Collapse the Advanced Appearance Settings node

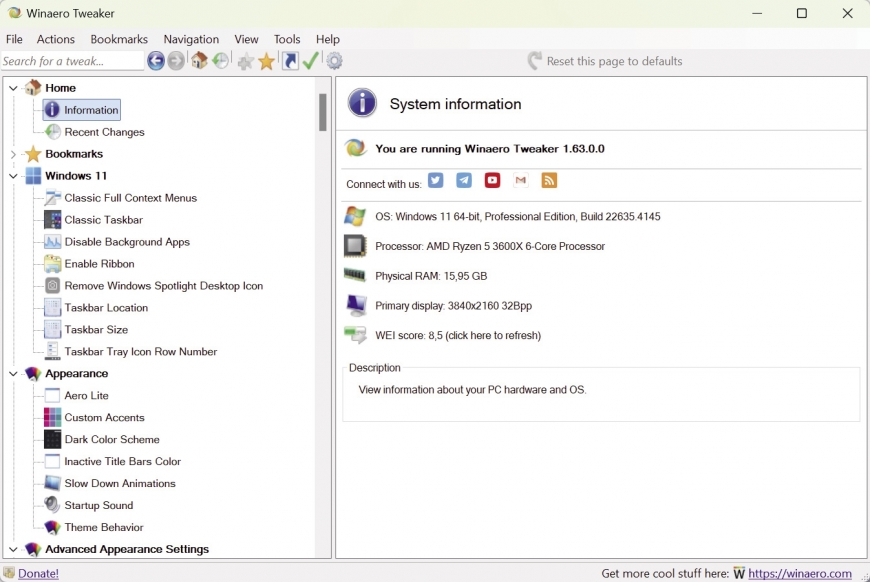point(13,549)
